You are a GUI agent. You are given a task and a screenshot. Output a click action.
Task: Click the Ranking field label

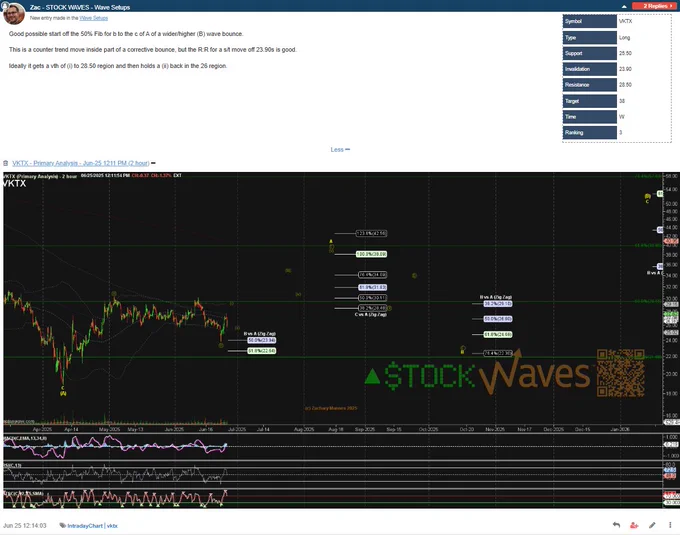click(x=590, y=132)
